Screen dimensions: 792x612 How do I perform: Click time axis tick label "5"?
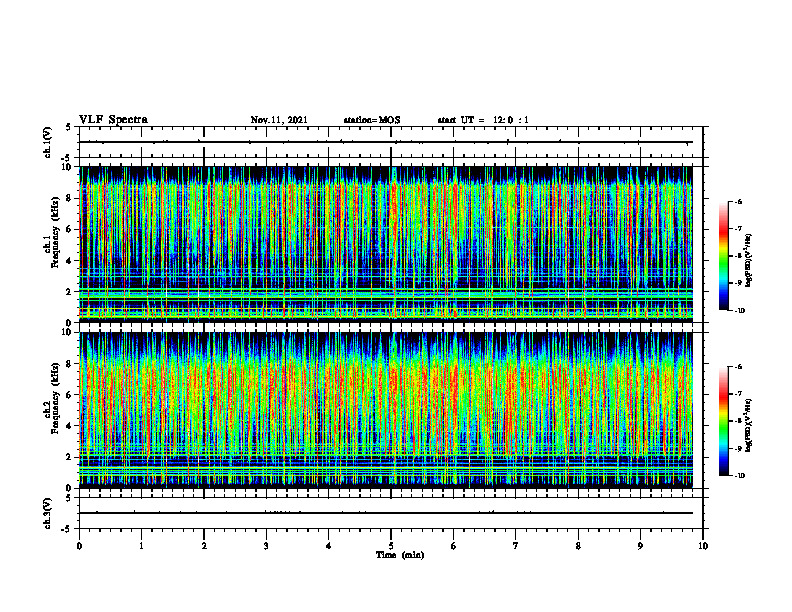coord(391,546)
